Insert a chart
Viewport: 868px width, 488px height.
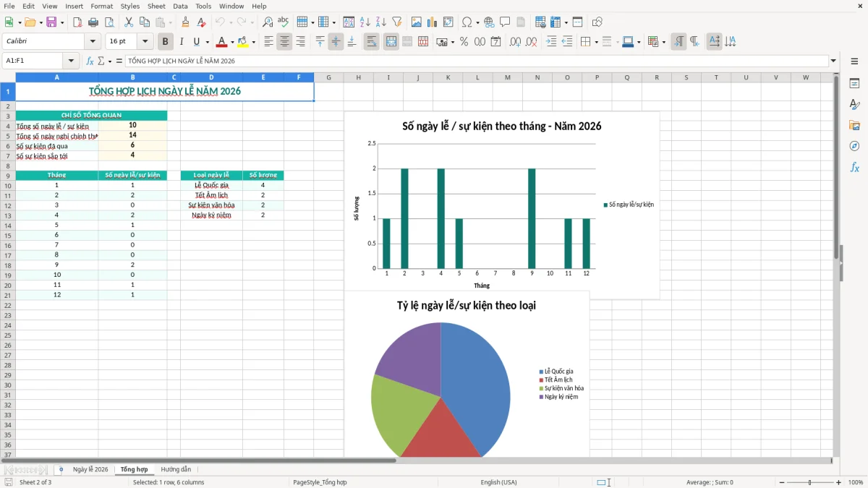point(433,22)
